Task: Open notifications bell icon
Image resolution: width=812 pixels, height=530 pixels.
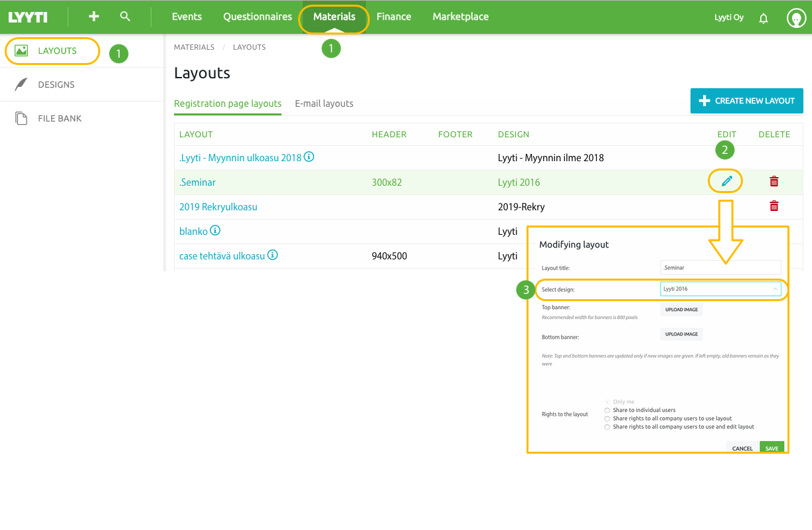Action: (764, 18)
